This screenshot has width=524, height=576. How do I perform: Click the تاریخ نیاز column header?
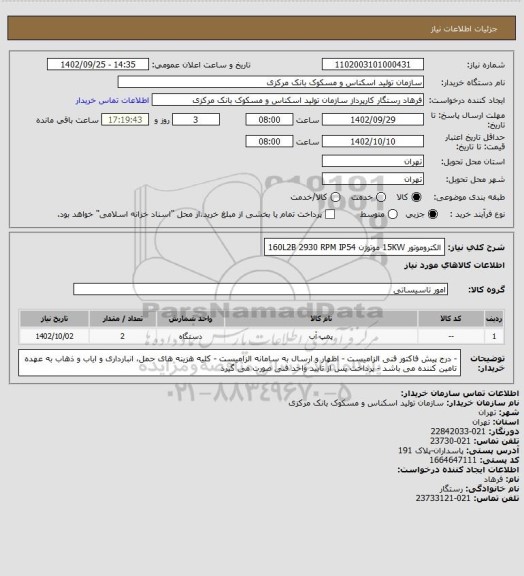click(x=54, y=319)
